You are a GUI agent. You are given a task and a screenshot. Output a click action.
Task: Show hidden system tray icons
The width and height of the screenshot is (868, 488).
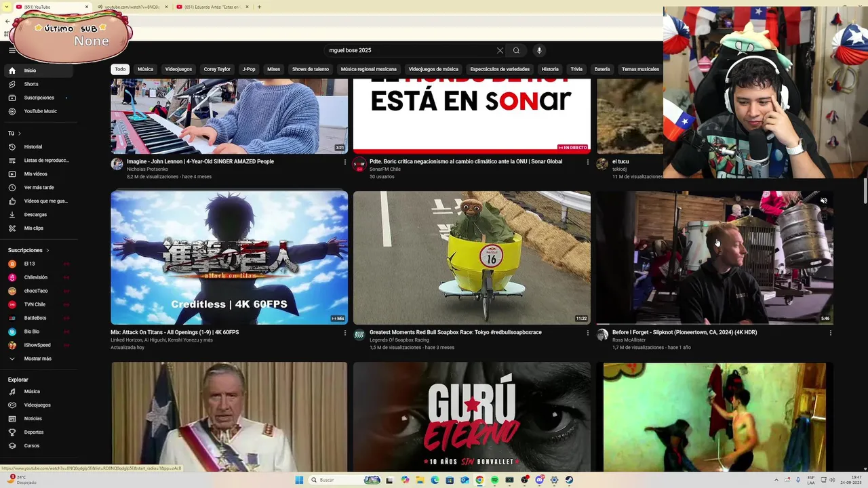pyautogui.click(x=778, y=480)
